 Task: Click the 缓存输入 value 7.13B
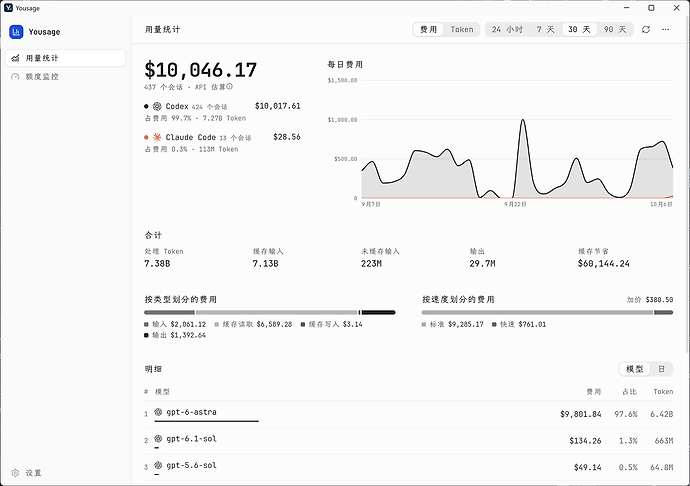[x=265, y=264]
